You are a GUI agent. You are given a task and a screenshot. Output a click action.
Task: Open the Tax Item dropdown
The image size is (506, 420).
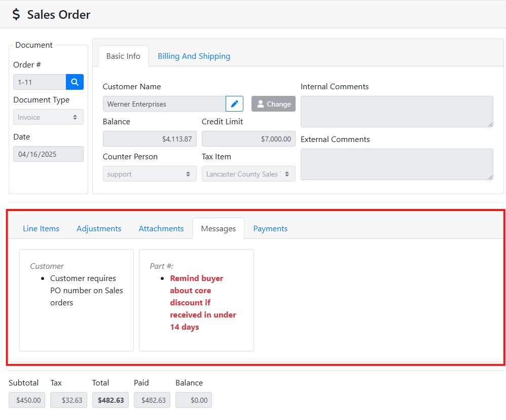(248, 174)
